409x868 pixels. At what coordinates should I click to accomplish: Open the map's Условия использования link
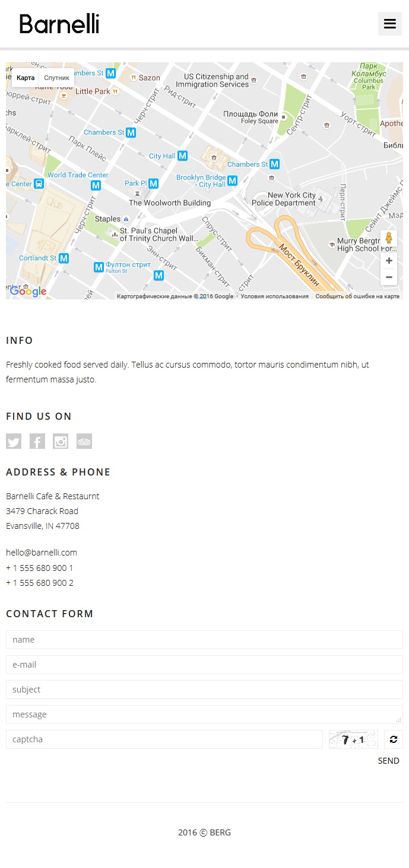click(x=274, y=296)
